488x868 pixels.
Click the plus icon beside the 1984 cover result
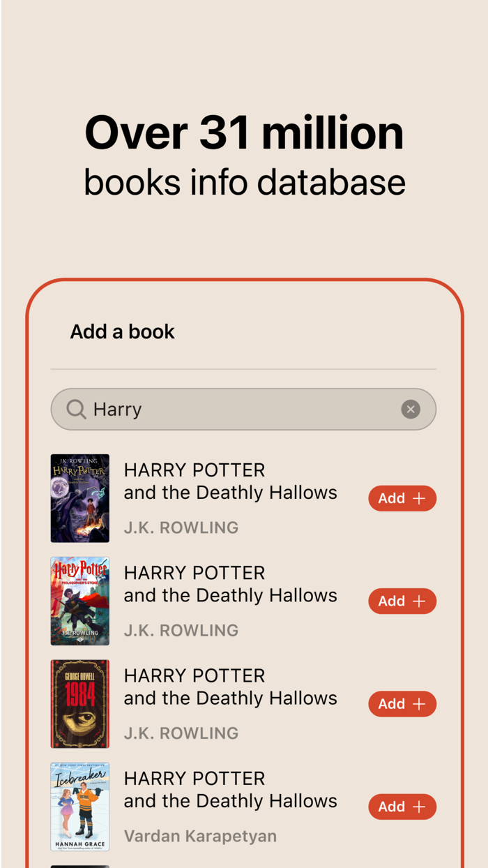[418, 704]
